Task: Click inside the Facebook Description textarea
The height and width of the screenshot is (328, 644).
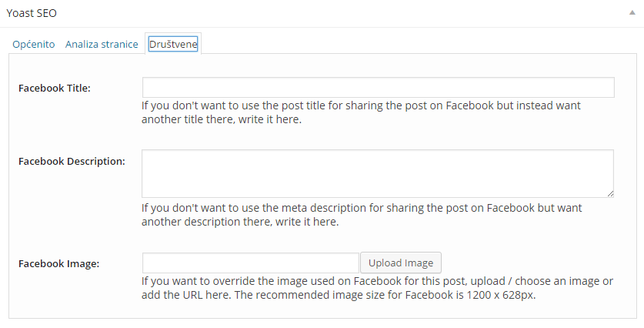Action: click(378, 173)
